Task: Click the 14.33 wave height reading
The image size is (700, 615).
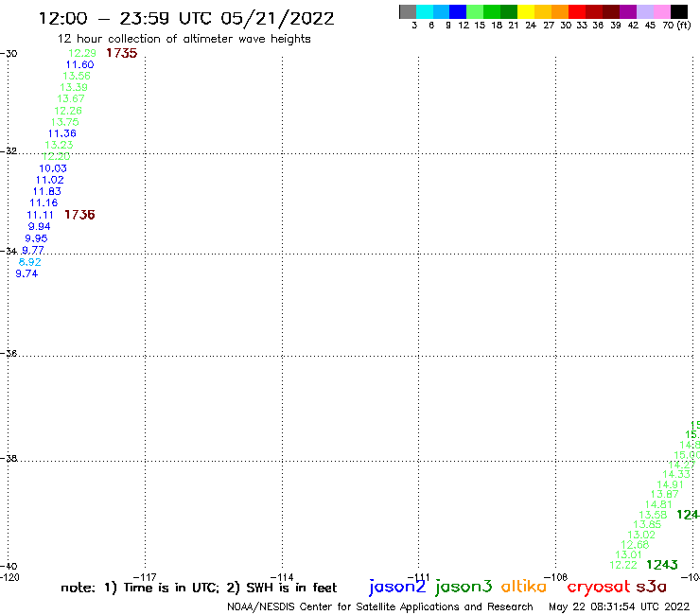Action: point(676,474)
